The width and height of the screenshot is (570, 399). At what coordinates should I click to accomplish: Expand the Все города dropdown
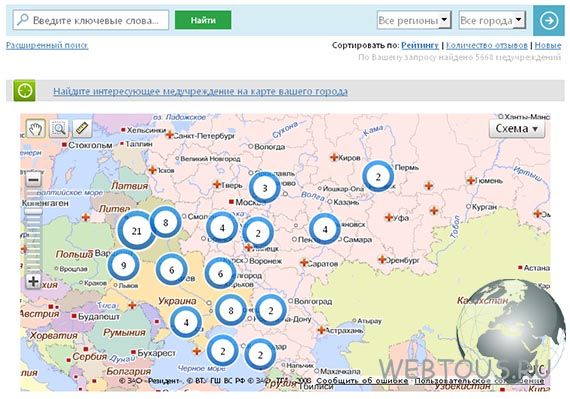pyautogui.click(x=492, y=20)
